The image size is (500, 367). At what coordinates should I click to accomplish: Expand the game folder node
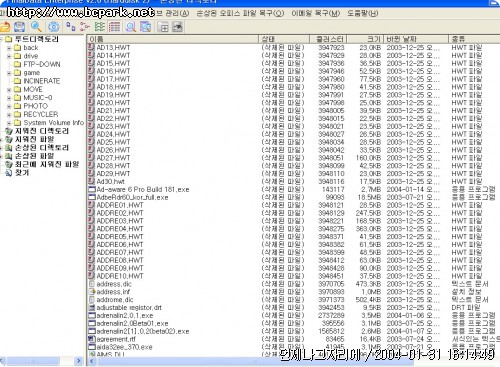(9, 73)
